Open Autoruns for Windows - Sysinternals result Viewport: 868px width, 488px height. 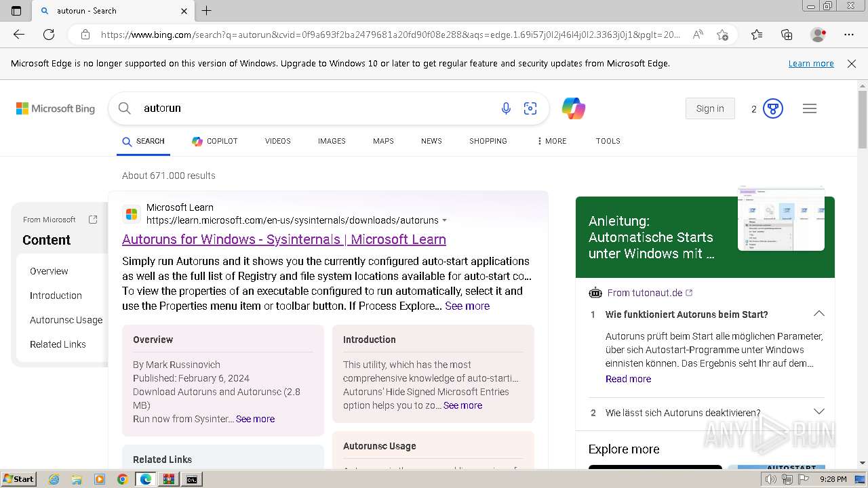[x=284, y=239]
